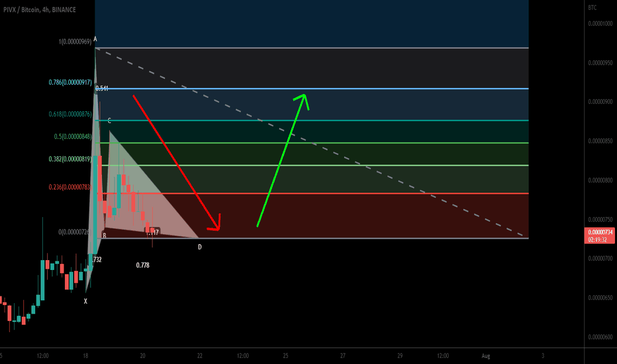This screenshot has width=617, height=364.
Task: Click the 0.00000750 price axis value
Action: click(x=600, y=220)
